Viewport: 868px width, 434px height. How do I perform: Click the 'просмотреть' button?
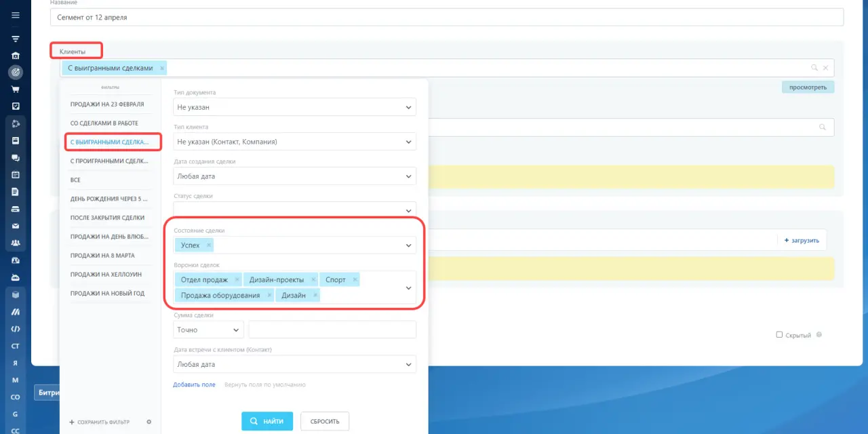[x=808, y=87]
